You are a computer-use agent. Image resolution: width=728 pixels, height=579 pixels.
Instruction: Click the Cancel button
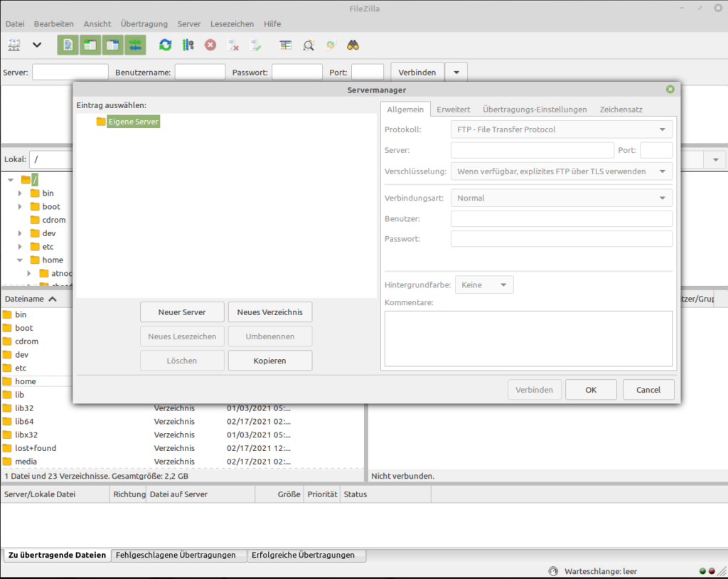click(648, 389)
